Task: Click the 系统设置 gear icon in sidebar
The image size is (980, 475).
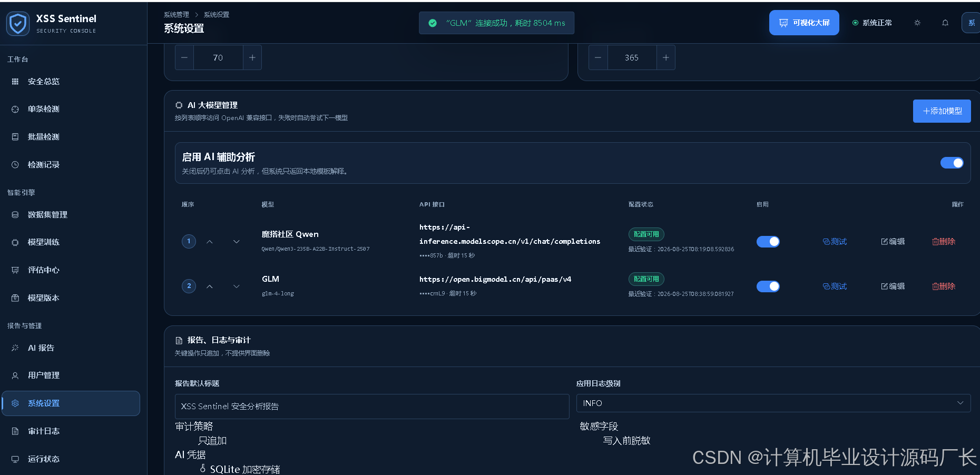Action: [15, 403]
